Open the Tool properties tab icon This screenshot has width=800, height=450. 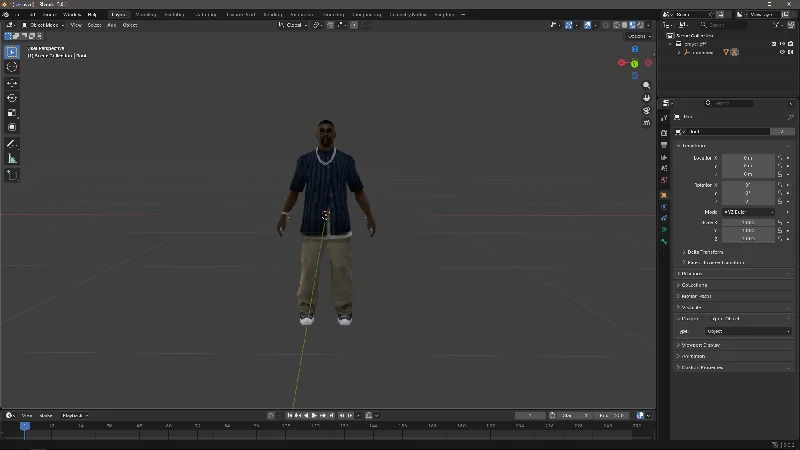tap(664, 118)
